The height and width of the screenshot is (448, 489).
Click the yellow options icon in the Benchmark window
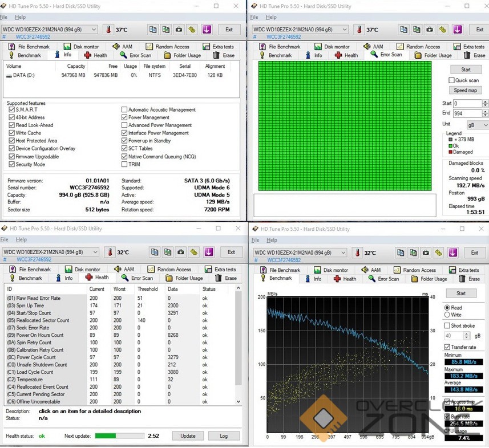click(443, 252)
